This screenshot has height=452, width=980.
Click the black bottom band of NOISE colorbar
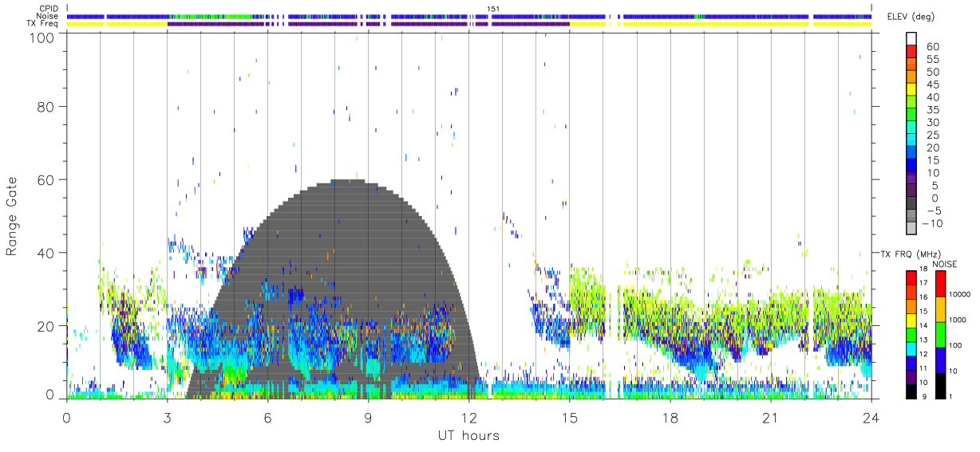click(x=939, y=384)
